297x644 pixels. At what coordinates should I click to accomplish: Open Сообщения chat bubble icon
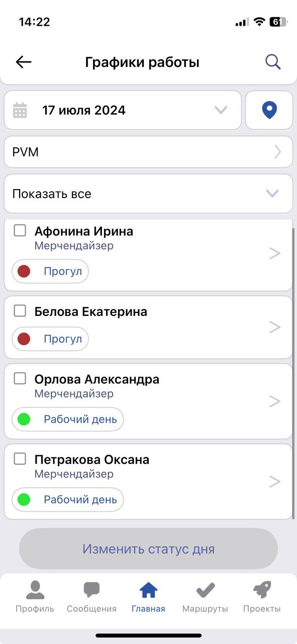click(x=91, y=590)
